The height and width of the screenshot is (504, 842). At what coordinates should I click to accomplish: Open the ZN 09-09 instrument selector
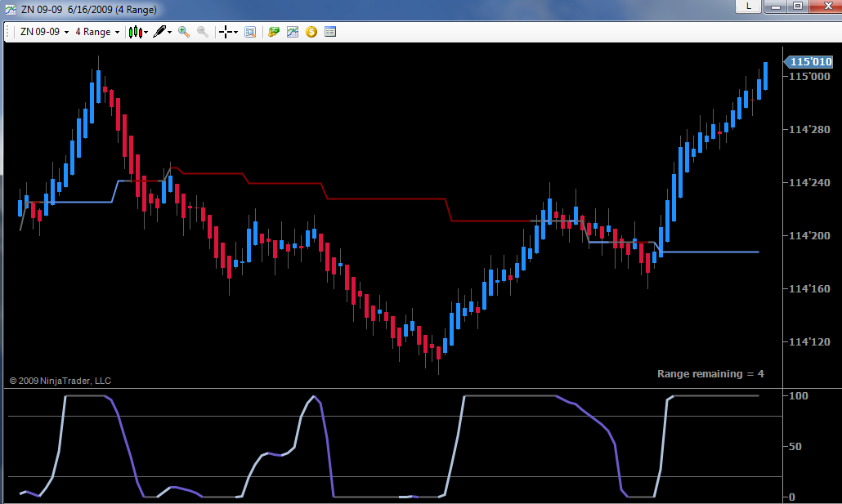click(x=45, y=32)
